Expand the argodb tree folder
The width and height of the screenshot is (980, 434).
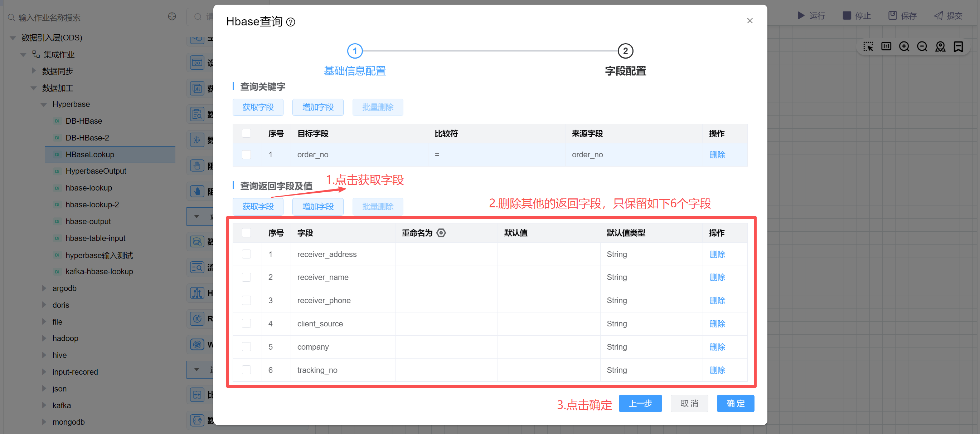(44, 288)
